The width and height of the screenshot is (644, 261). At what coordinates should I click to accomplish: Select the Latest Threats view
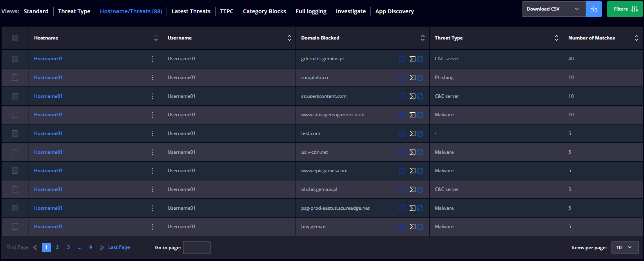pos(191,11)
